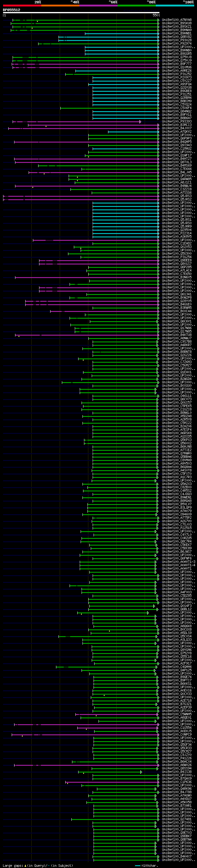Select hit label UniRef100_C1EAD2

[x=177, y=243]
